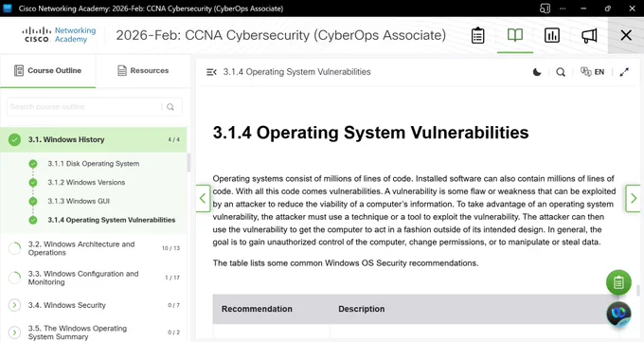This screenshot has width=644, height=342.
Task: Open the assignments clipboard icon in header
Action: [x=477, y=36]
